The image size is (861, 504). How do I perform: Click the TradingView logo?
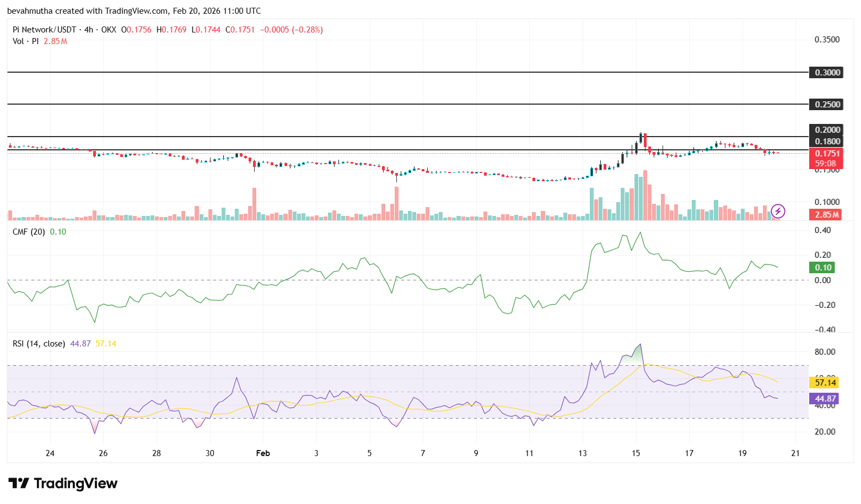coord(62,483)
